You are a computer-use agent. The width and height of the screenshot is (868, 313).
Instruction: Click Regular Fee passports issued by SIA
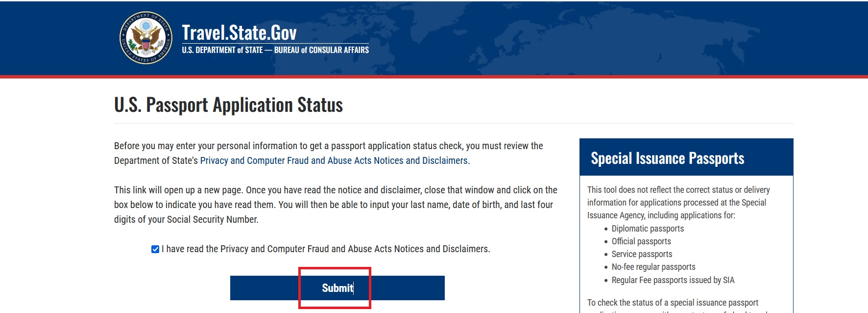tap(673, 280)
